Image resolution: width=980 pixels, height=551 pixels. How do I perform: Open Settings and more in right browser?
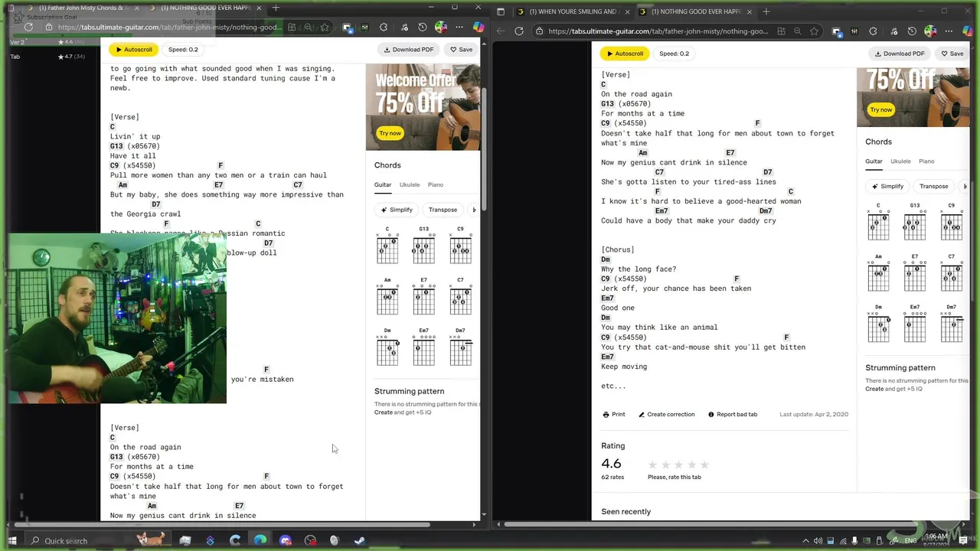coord(949,31)
